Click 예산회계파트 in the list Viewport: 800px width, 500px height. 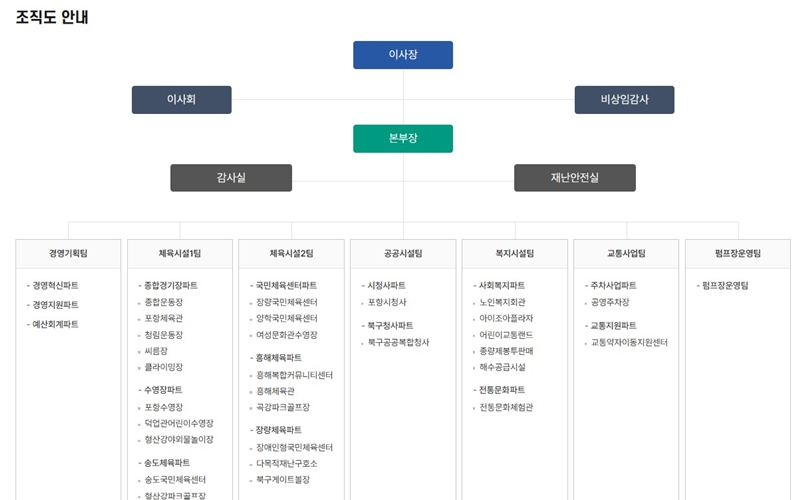[55, 324]
